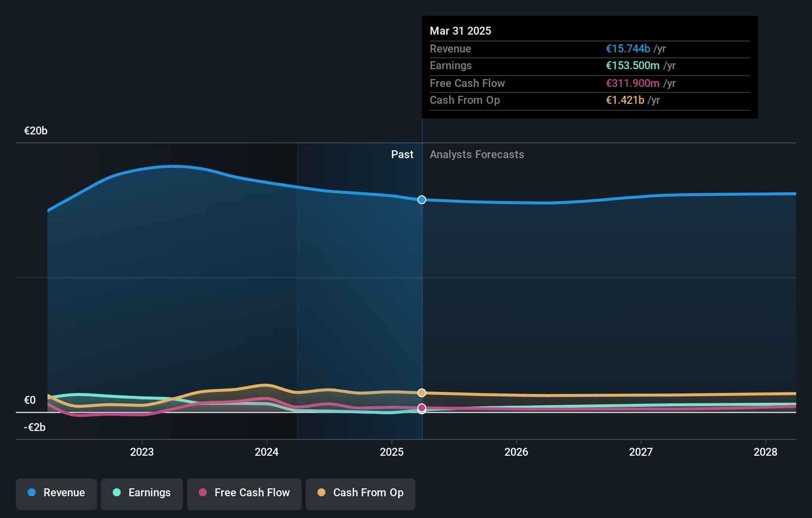This screenshot has width=812, height=518.
Task: Click the 2028 x-axis label
Action: (x=766, y=452)
